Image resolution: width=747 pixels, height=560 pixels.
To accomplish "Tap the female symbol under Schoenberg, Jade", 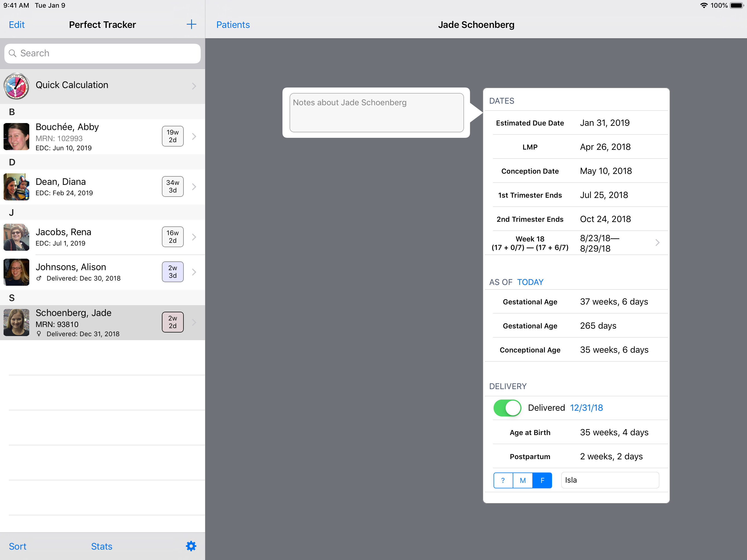I will pos(39,334).
